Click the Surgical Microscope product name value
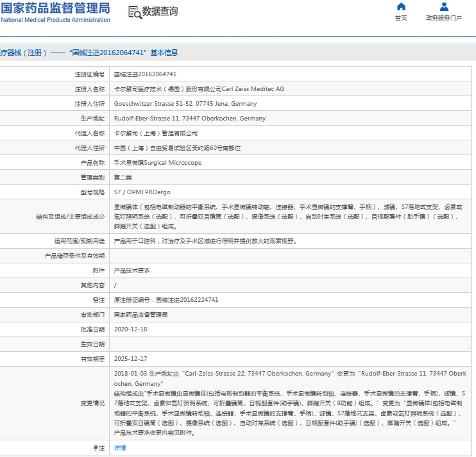This screenshot has height=457, width=476. pos(158,163)
